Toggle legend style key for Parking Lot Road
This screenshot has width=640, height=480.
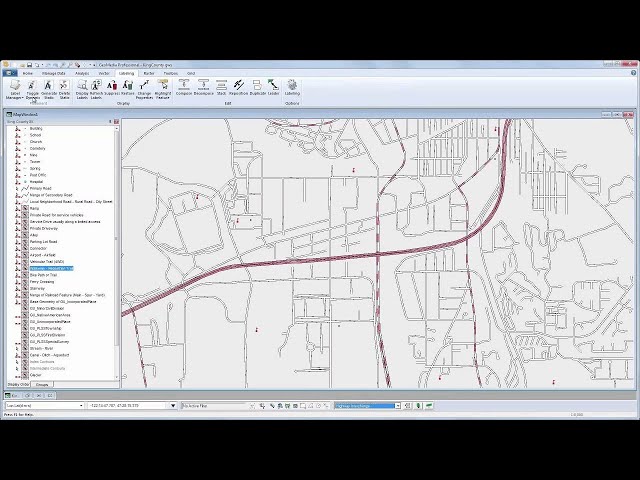click(24, 242)
